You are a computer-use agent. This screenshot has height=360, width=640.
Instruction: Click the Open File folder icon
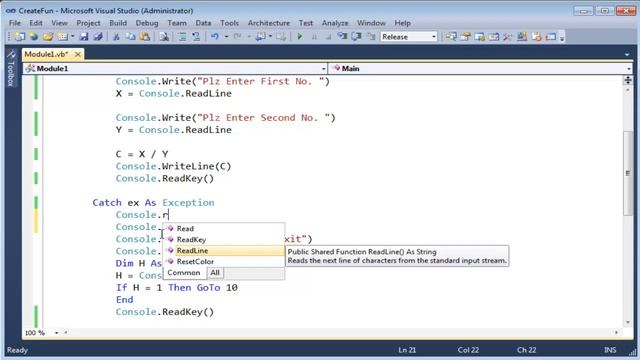[48, 37]
